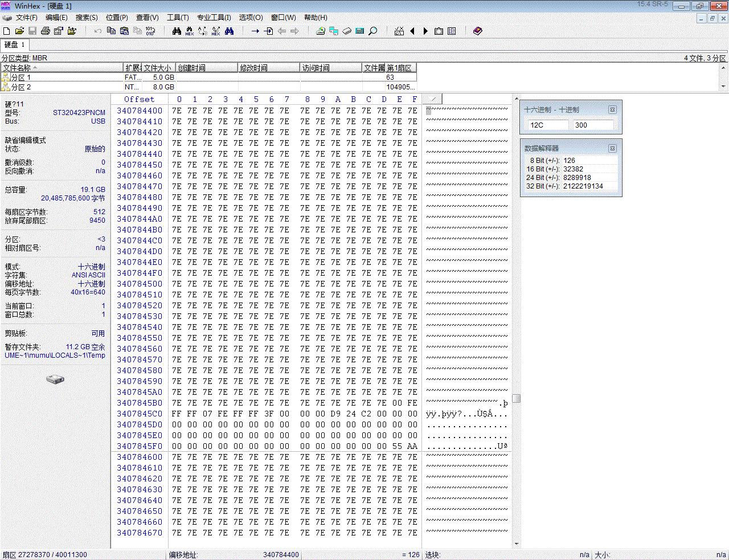Screen dimensions: 729x560
Task: Click the Offset column header
Action: (139, 99)
